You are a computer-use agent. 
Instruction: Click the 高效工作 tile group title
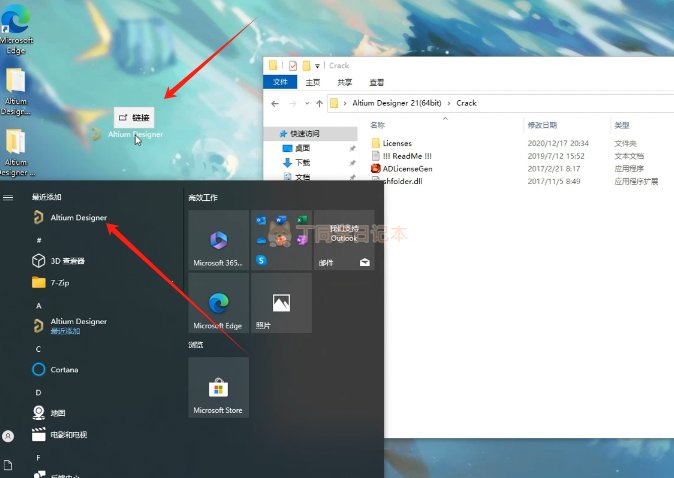[x=203, y=197]
